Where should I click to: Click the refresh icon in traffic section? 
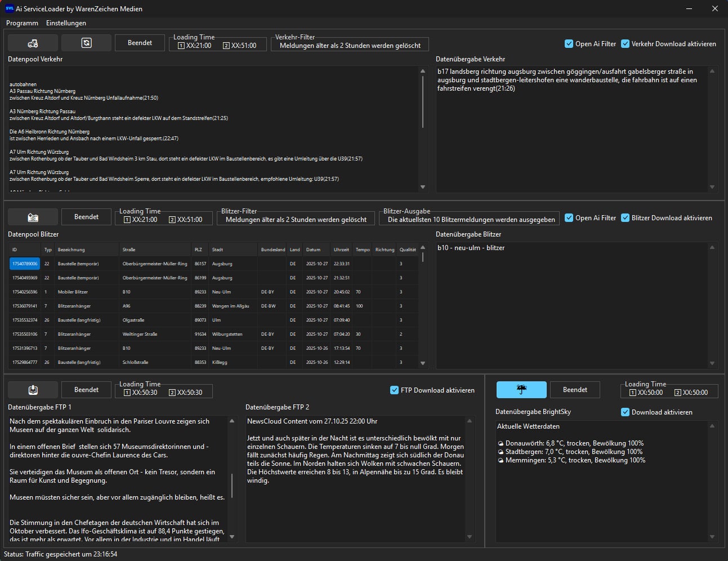[86, 43]
